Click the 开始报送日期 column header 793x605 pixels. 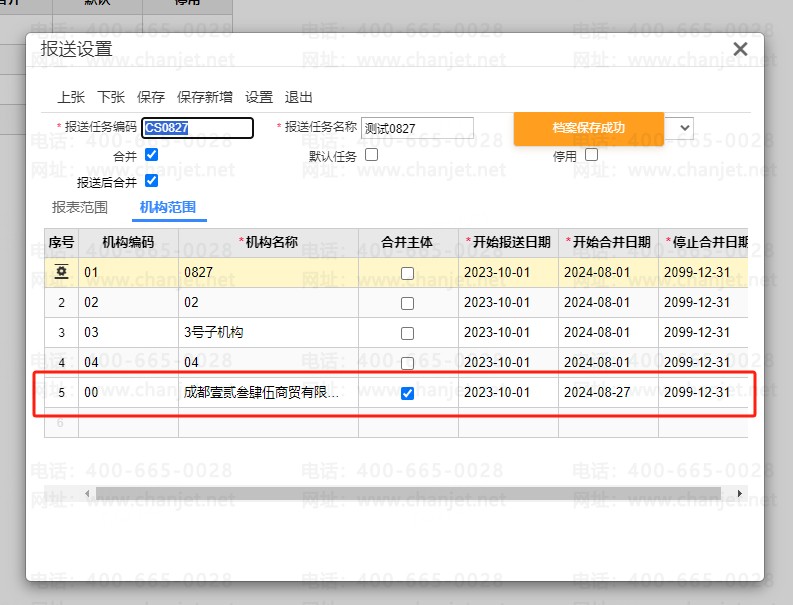[508, 242]
